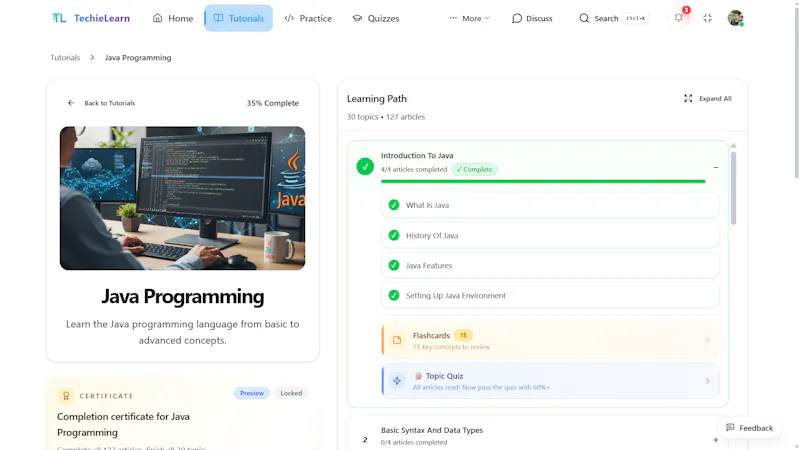Screen dimensions: 800x450
Task: Open Setting Up Java Environment article
Action: pyautogui.click(x=550, y=295)
